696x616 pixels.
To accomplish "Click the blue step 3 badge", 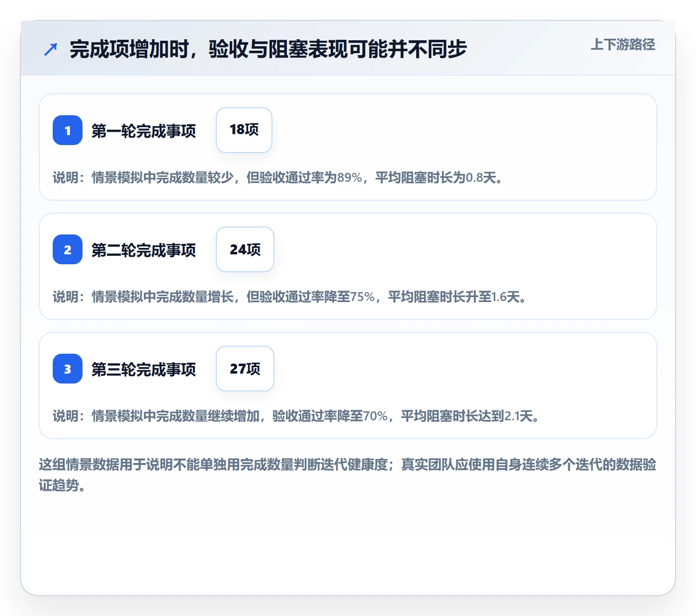I will (68, 369).
